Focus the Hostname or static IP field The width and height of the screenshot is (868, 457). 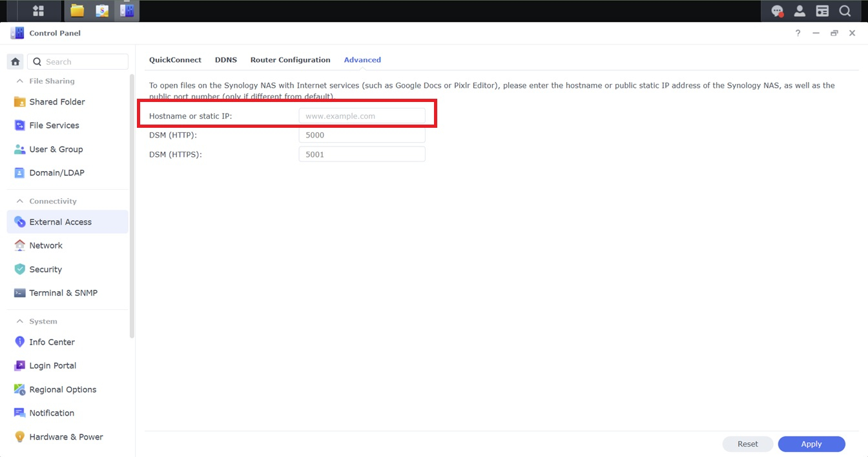tap(362, 116)
